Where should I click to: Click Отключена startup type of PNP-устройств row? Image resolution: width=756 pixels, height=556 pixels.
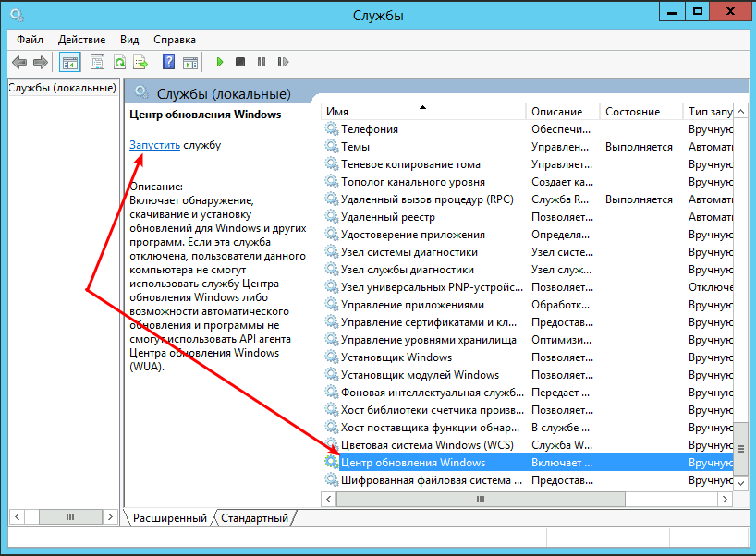(x=710, y=287)
